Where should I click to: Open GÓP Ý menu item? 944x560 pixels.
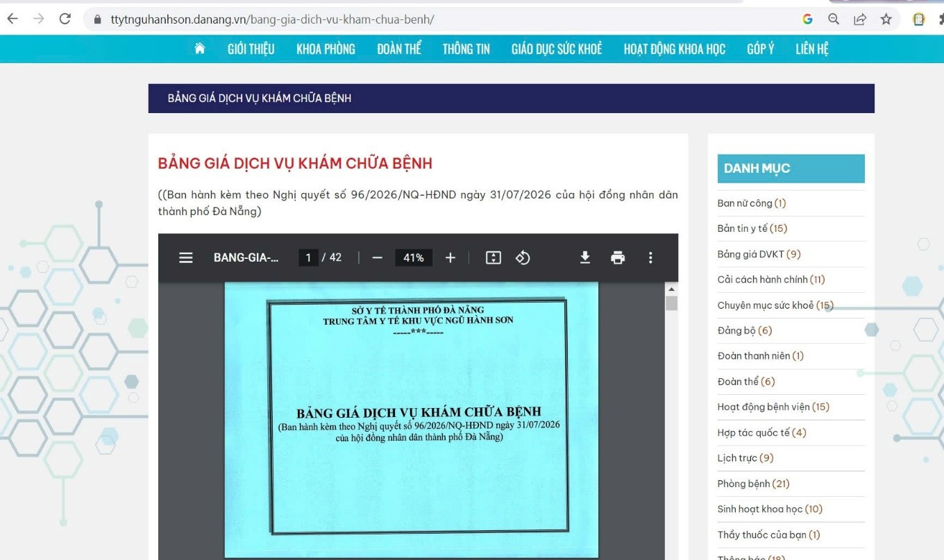761,49
